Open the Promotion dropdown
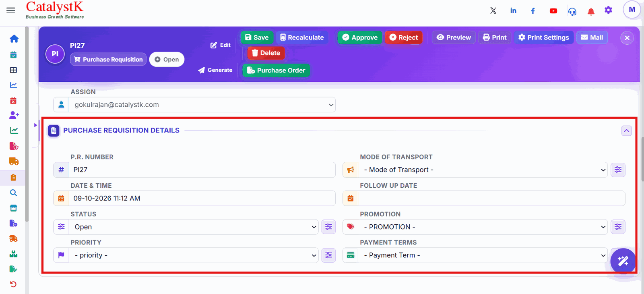Screen dimensions: 644x294 pos(483,227)
